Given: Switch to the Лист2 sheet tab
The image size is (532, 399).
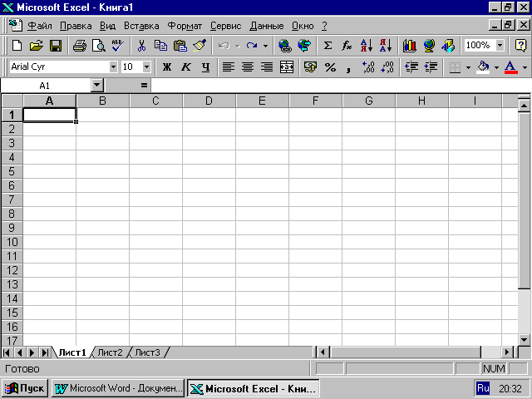Looking at the screenshot, I should coord(110,352).
